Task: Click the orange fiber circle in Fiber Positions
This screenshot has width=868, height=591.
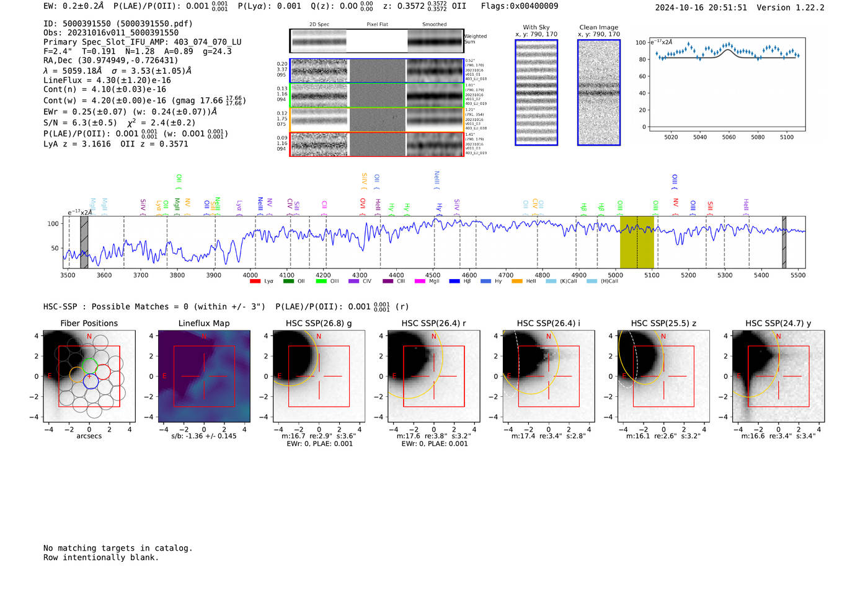Action: 77,375
